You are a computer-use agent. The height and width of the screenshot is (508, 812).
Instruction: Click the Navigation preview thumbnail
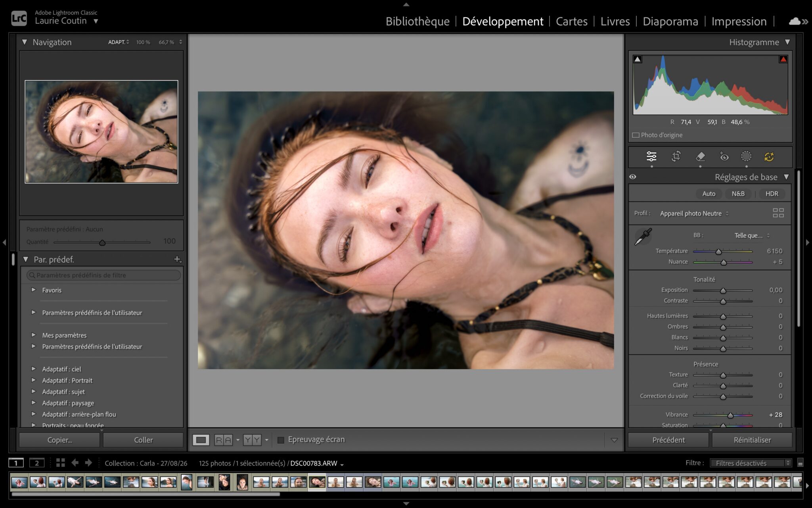click(x=101, y=132)
